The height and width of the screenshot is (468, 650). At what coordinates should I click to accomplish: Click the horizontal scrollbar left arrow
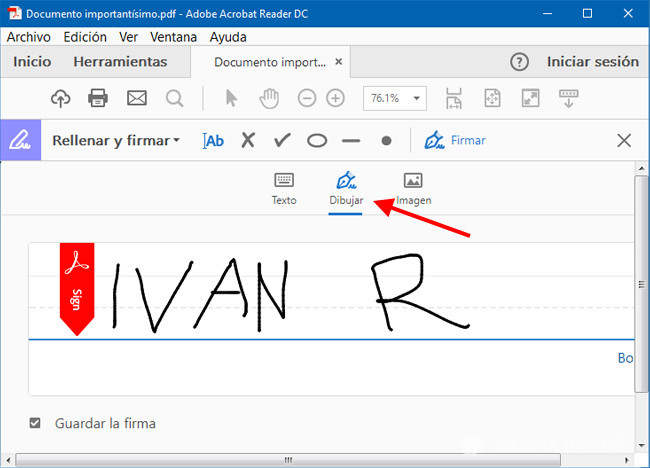tap(8, 460)
